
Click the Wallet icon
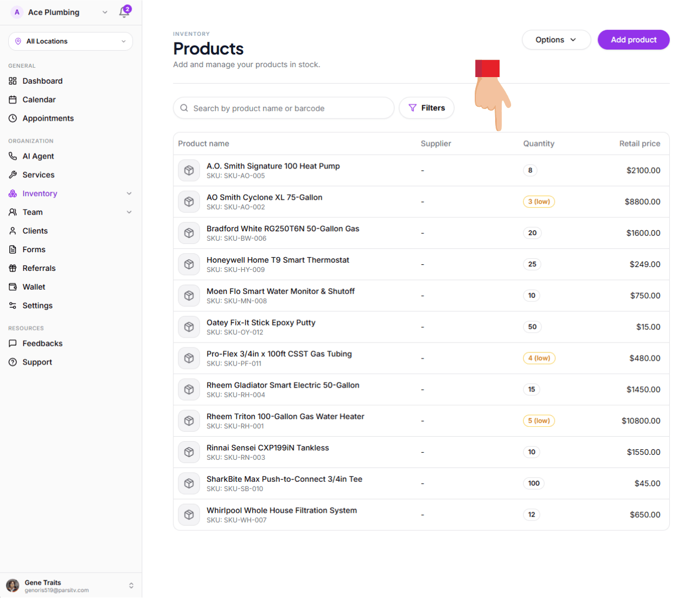point(13,287)
